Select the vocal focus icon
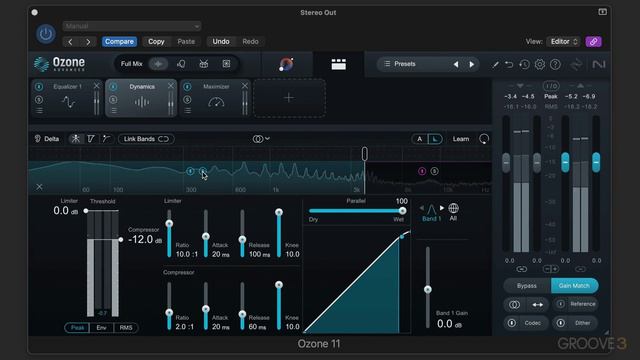The width and height of the screenshot is (640, 360). click(x=181, y=64)
